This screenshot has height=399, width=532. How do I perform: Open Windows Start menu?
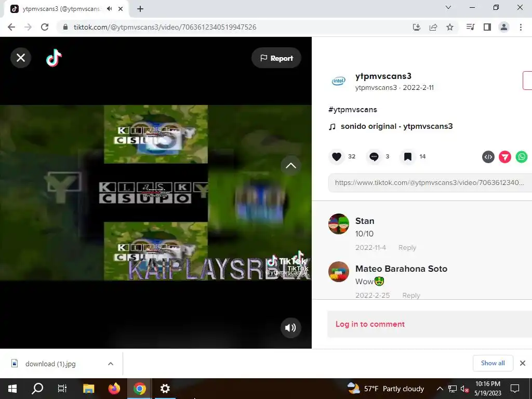[12, 389]
